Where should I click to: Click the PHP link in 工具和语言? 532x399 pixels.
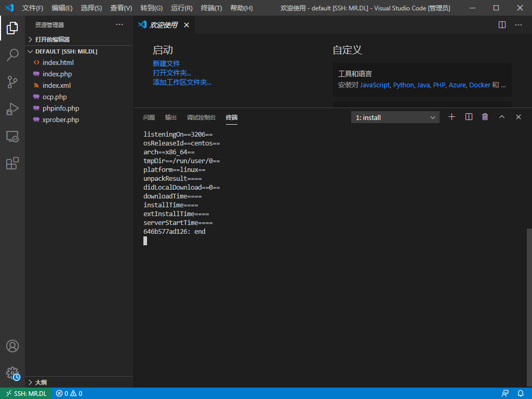pos(439,85)
